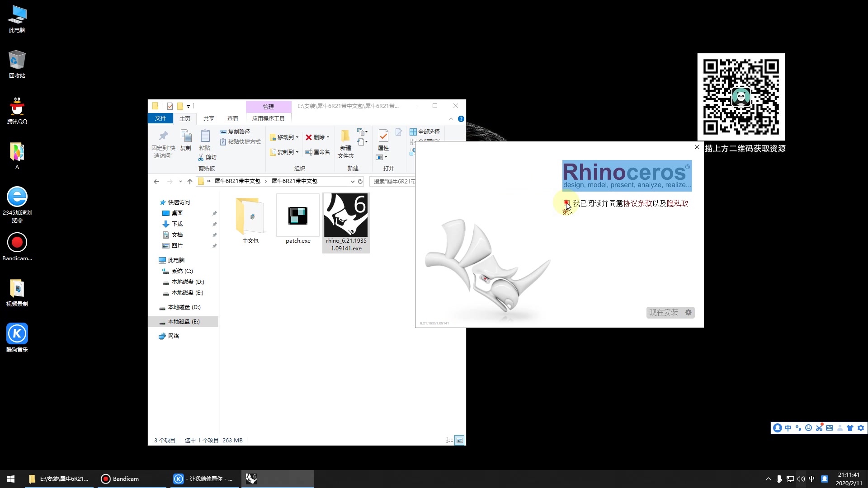Click the 现在安装 install button
This screenshot has height=488, width=868.
tap(664, 313)
